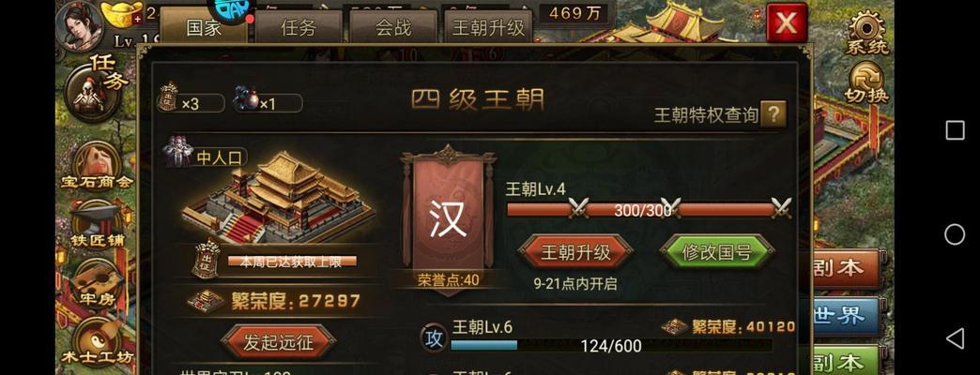Tap the 汉 dynasty banner

[448, 220]
